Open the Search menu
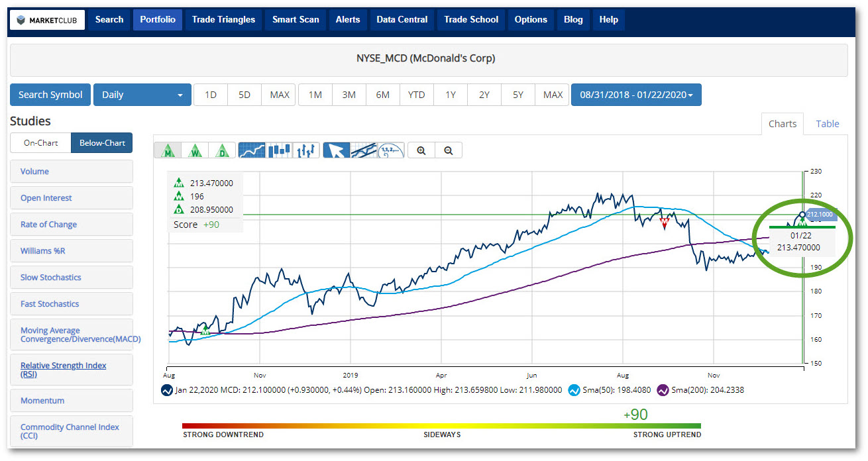 (x=109, y=20)
